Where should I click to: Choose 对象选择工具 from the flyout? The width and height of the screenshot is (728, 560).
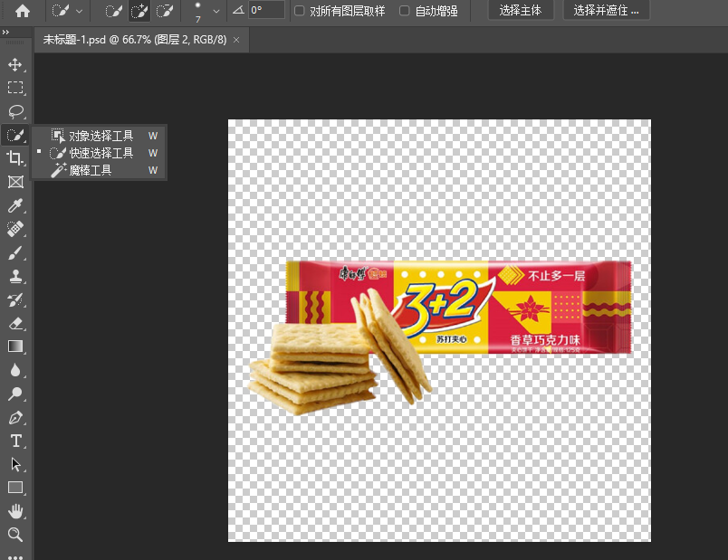[x=99, y=136]
